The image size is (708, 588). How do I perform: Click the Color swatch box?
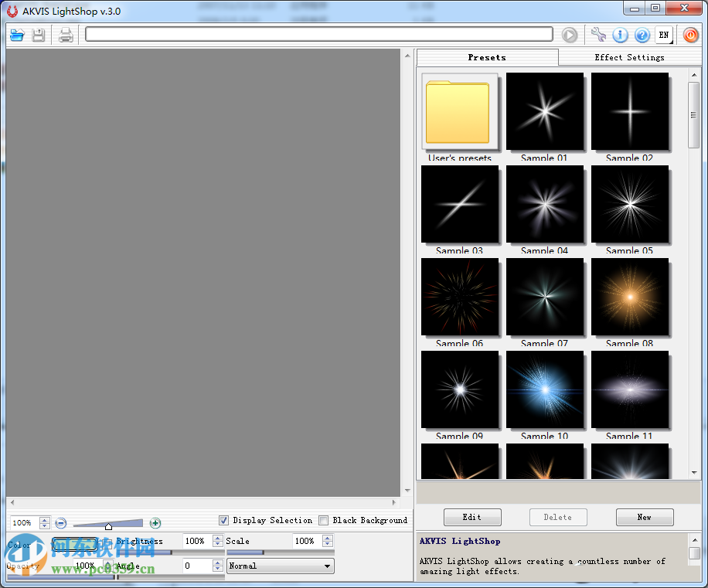tap(75, 545)
